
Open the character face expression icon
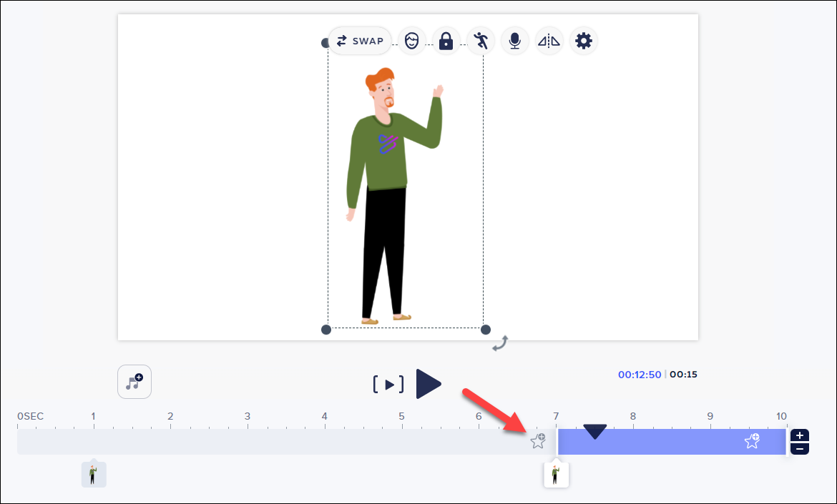411,41
